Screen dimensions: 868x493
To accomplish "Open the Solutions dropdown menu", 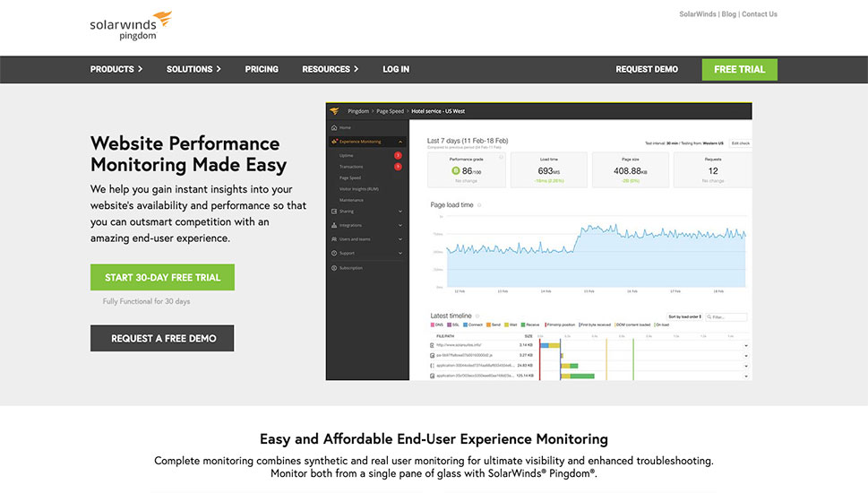I will click(x=193, y=69).
